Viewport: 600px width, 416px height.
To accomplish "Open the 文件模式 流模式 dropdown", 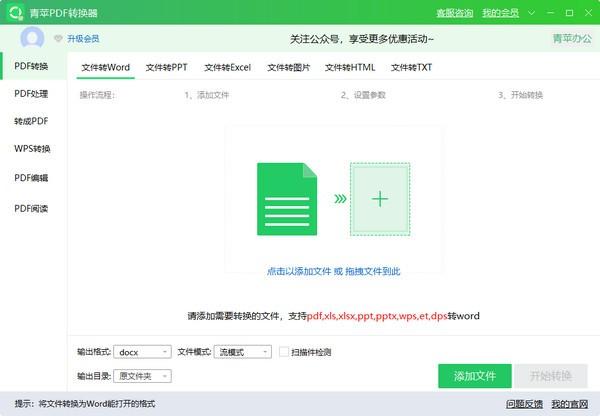I will pyautogui.click(x=242, y=352).
